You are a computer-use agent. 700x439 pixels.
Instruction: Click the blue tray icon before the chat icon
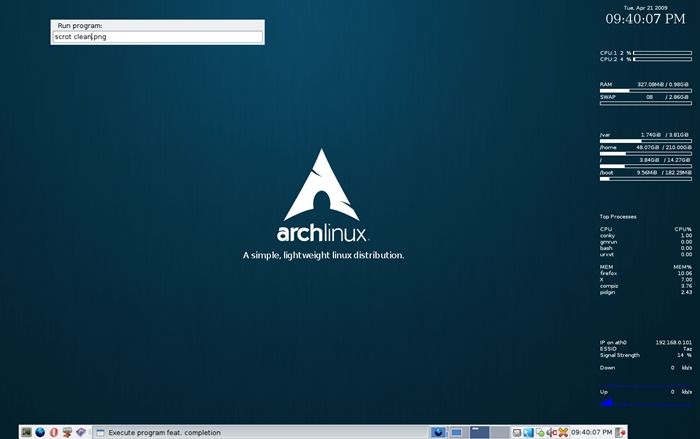coord(529,432)
